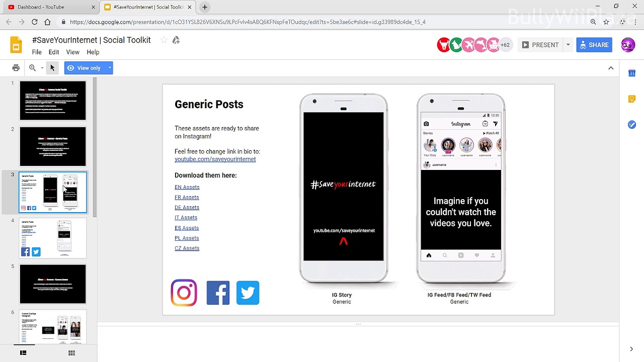Open the browser zoom indicator
This screenshot has width=644, height=362.
coord(593,22)
